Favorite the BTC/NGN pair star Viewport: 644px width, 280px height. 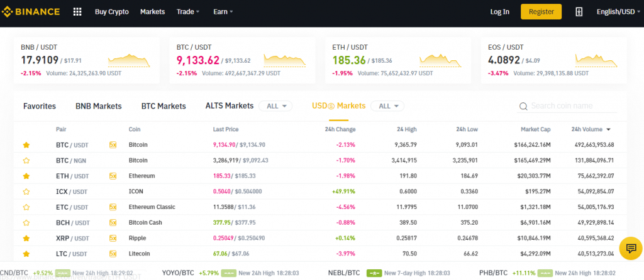pos(26,160)
